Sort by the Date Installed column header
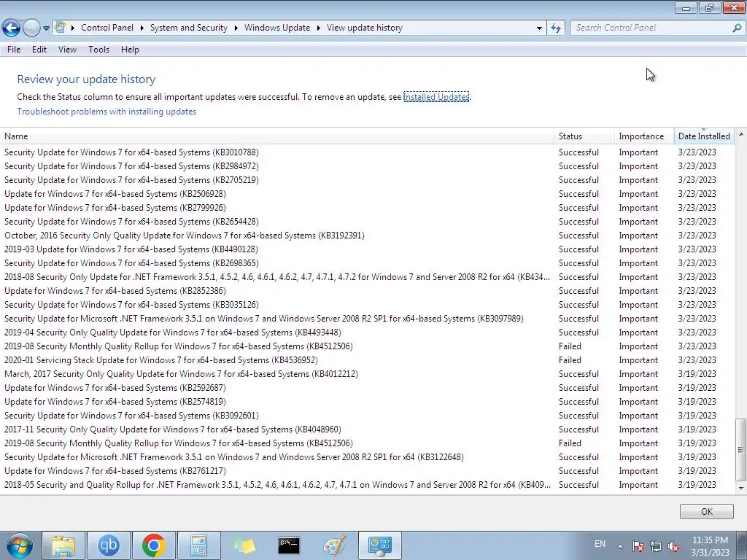This screenshot has width=747, height=560. [704, 136]
